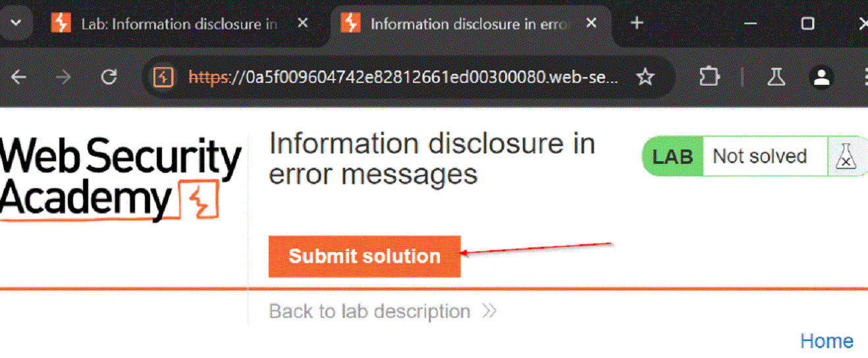This screenshot has height=358, width=868.
Task: Go to the Home link
Action: (827, 341)
